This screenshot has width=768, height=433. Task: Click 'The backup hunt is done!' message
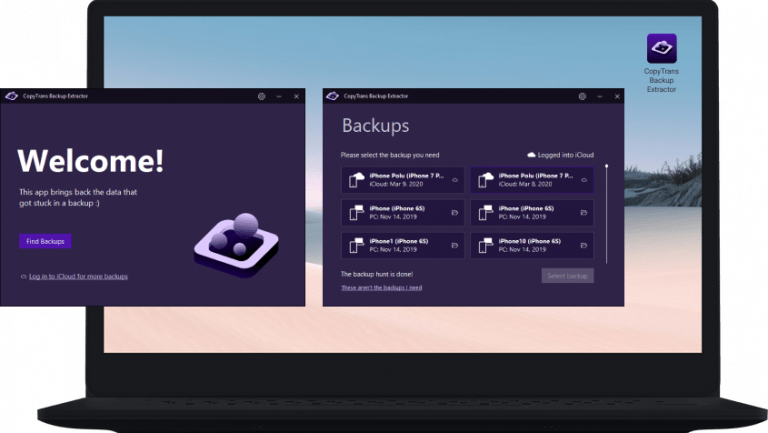tap(377, 274)
